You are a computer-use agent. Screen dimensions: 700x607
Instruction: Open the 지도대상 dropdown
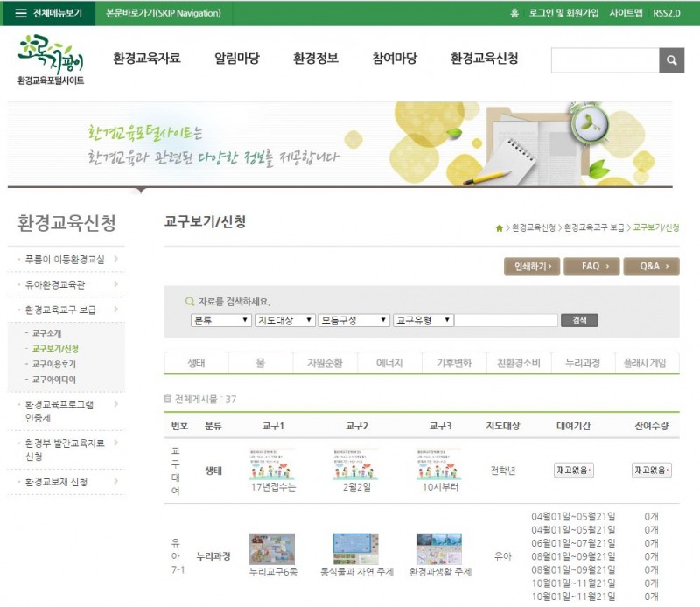pyautogui.click(x=285, y=320)
